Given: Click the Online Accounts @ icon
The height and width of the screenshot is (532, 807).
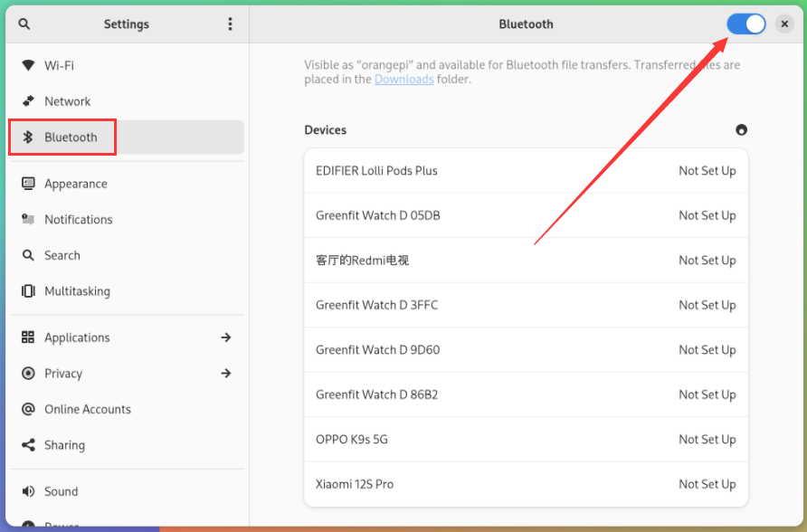Looking at the screenshot, I should tap(28, 409).
